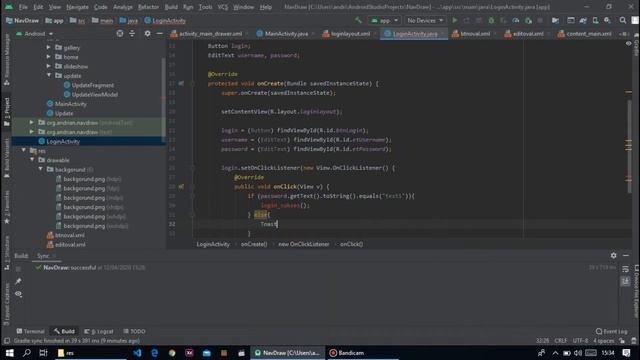Toggle Logcat tool window button
The width and height of the screenshot is (640, 360).
pyautogui.click(x=98, y=331)
